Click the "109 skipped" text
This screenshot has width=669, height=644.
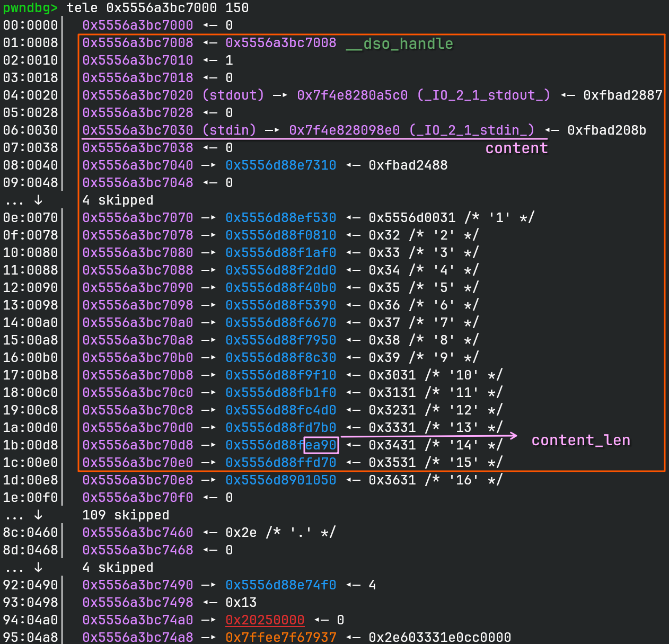(x=126, y=515)
